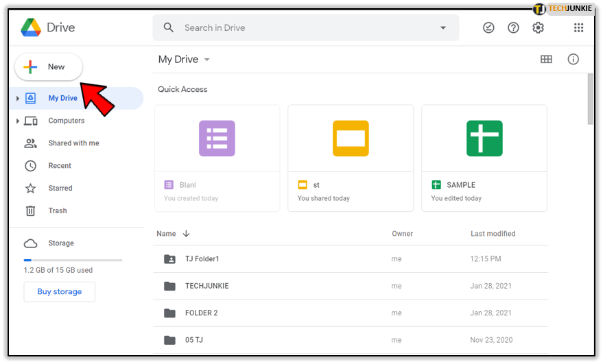Image resolution: width=603 pixels, height=364 pixels.
Task: Click the search magnifier icon
Action: tap(168, 28)
